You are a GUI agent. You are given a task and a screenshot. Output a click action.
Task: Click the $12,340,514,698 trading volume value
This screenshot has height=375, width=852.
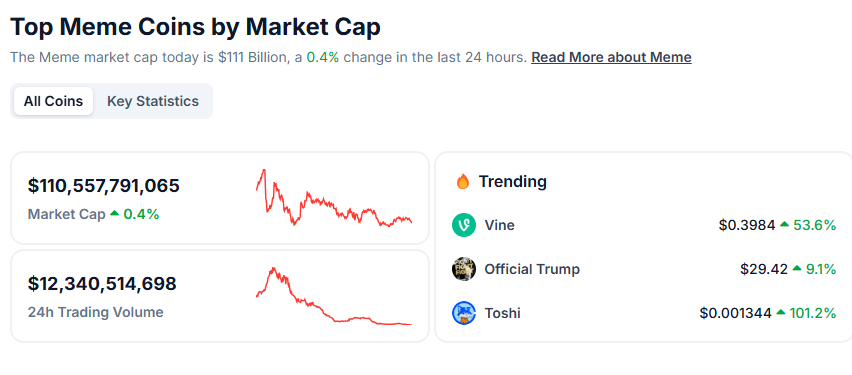102,284
